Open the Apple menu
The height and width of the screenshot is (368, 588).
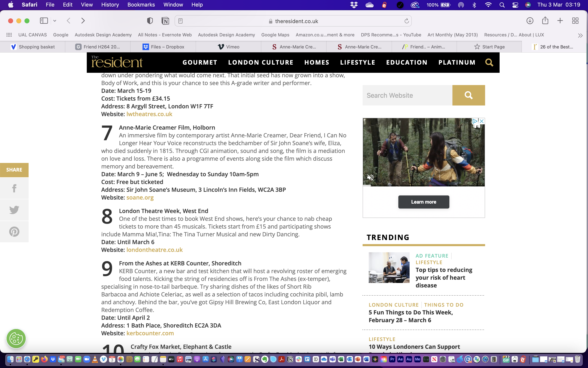tap(11, 5)
